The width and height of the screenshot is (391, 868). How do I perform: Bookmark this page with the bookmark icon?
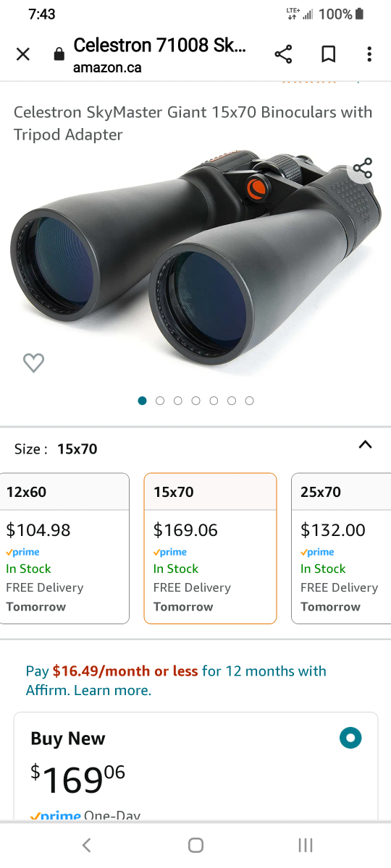pos(328,54)
